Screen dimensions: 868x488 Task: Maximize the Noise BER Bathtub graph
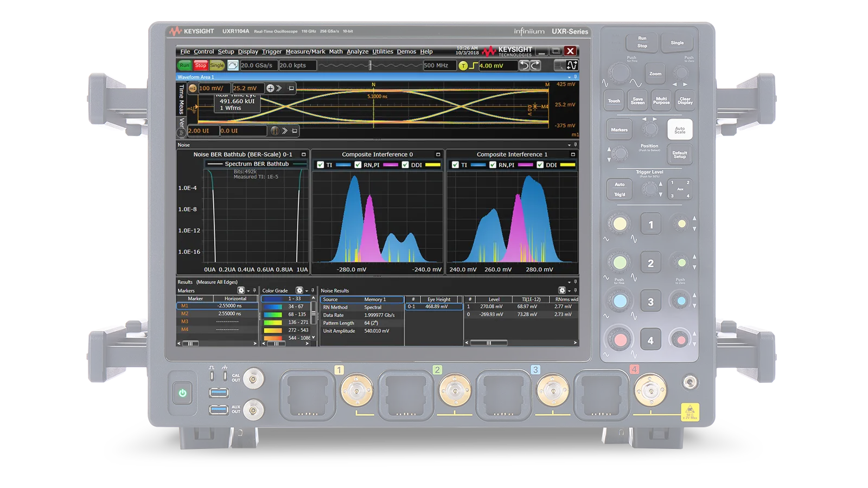[304, 155]
